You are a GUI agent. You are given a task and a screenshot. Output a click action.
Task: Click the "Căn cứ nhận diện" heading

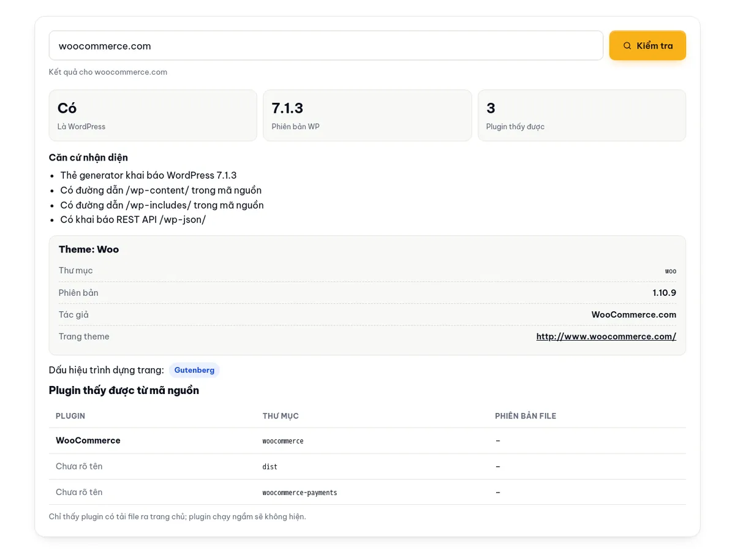[x=88, y=157]
